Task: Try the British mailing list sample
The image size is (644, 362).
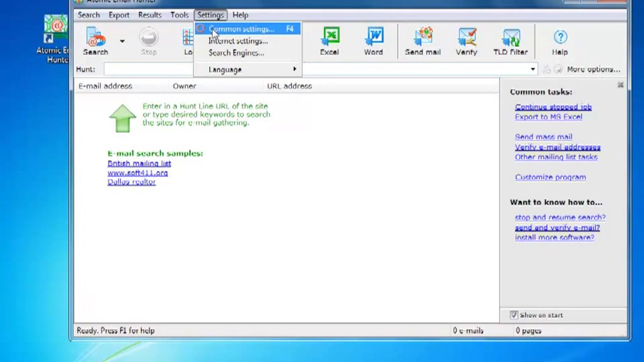Action: tap(139, 163)
